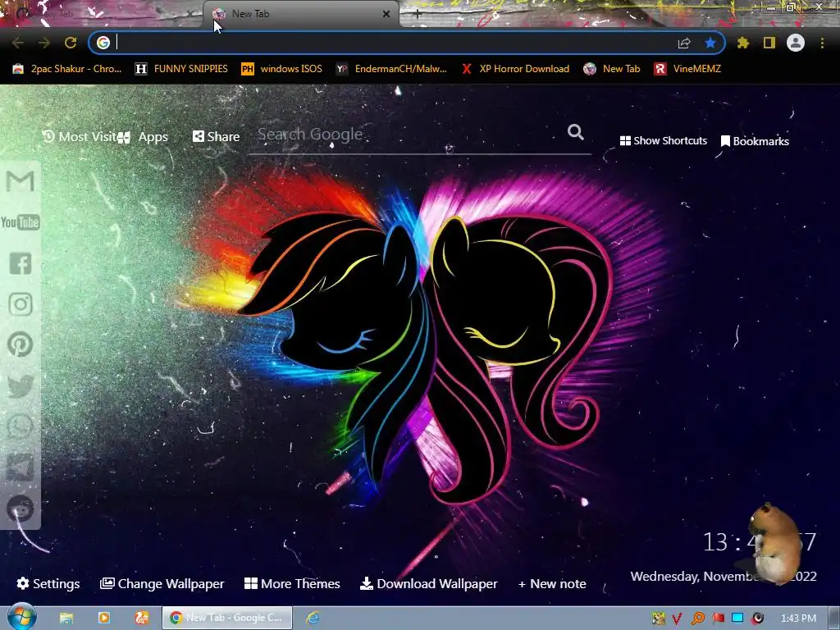Screen dimensions: 840x630
Task: Go forward using the forward arrow
Action: pos(44,43)
